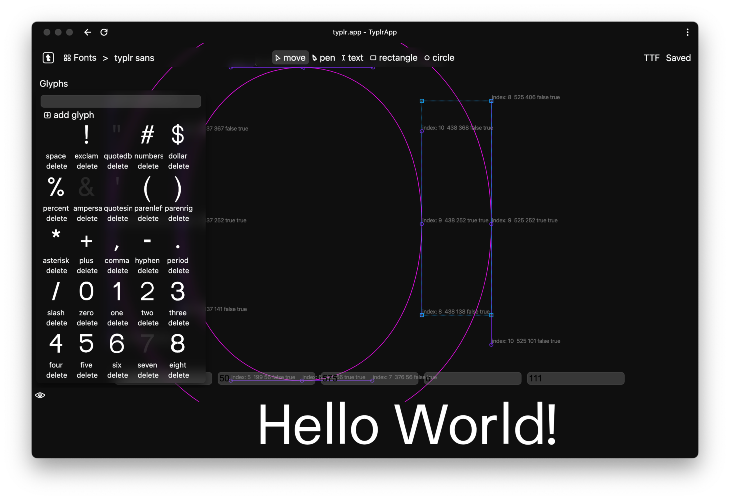The image size is (730, 500).
Task: Delete the slash glyph
Action: (x=56, y=323)
